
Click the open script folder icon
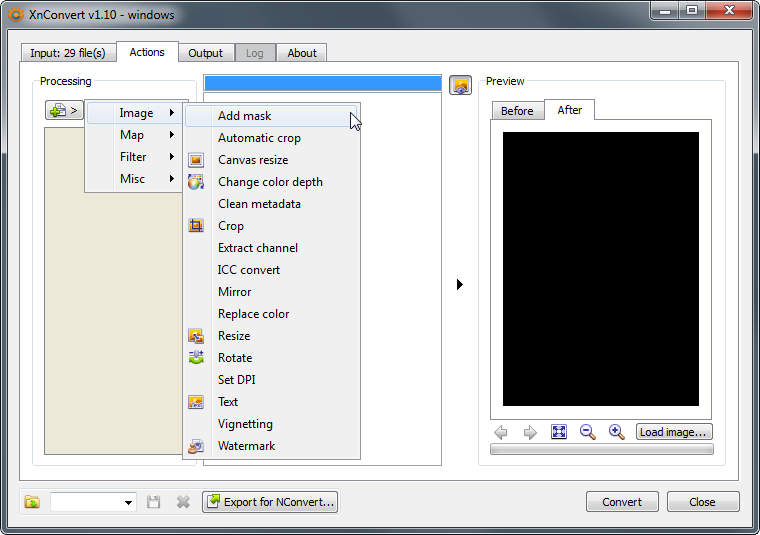pyautogui.click(x=32, y=502)
